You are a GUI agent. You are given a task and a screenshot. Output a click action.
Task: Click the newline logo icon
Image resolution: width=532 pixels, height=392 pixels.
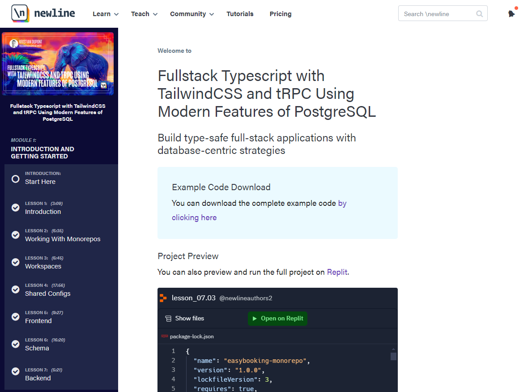pos(20,13)
